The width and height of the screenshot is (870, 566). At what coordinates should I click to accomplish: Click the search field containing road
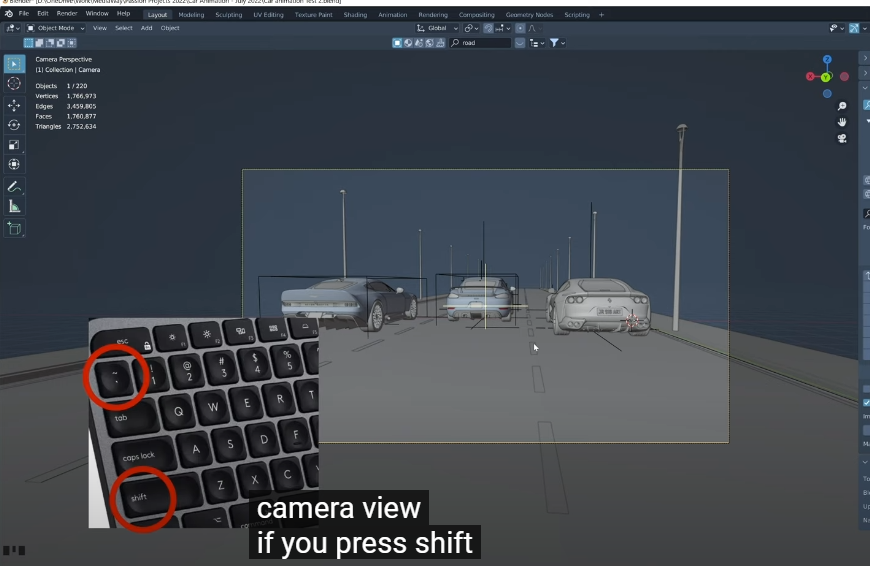tap(480, 43)
